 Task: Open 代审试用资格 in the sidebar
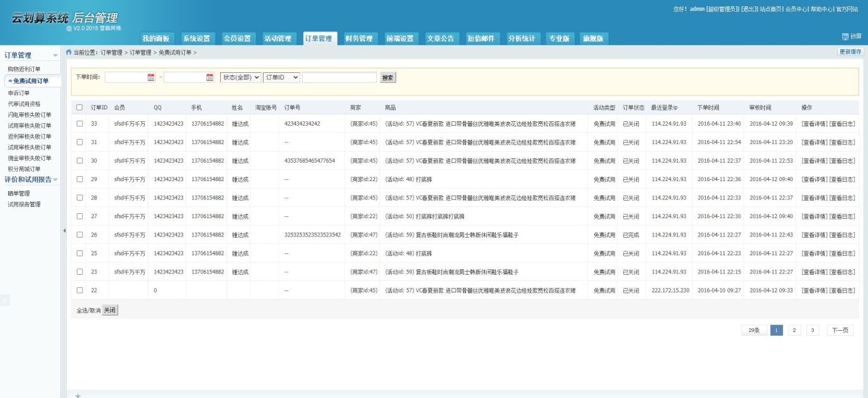(24, 104)
